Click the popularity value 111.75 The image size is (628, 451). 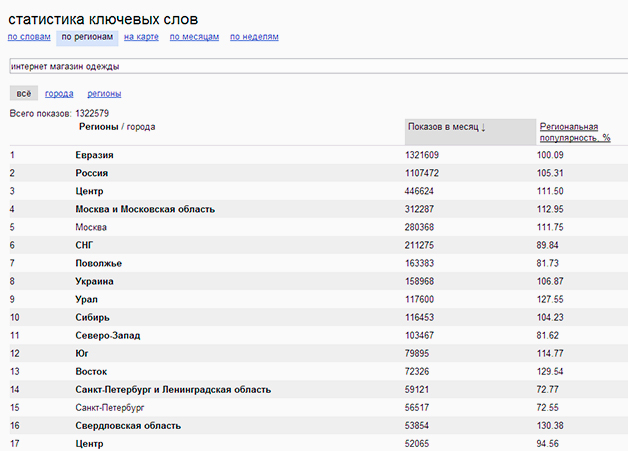550,227
